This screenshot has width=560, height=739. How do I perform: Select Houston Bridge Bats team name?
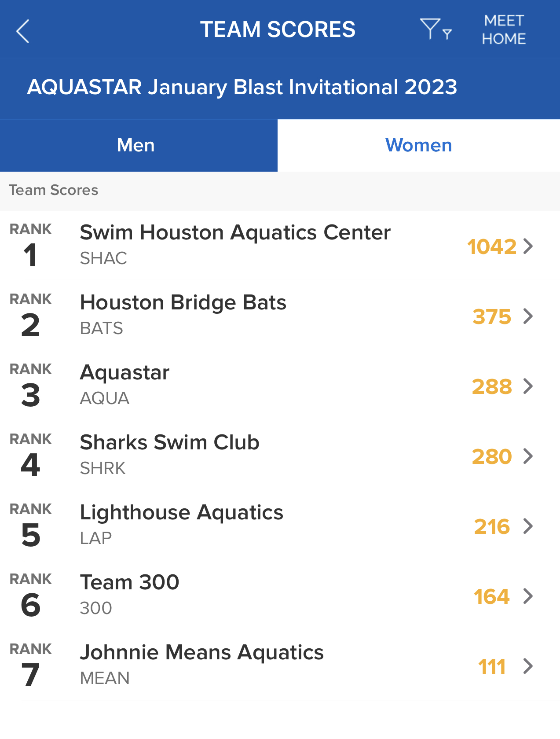click(183, 302)
